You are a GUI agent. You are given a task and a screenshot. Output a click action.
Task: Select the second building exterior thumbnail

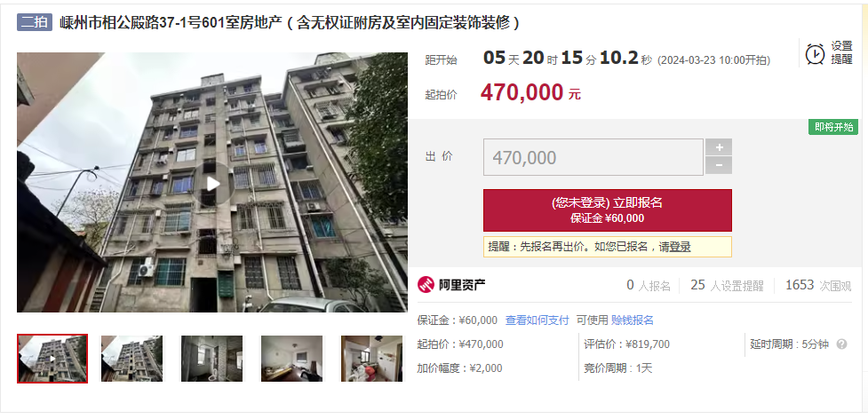click(x=132, y=359)
